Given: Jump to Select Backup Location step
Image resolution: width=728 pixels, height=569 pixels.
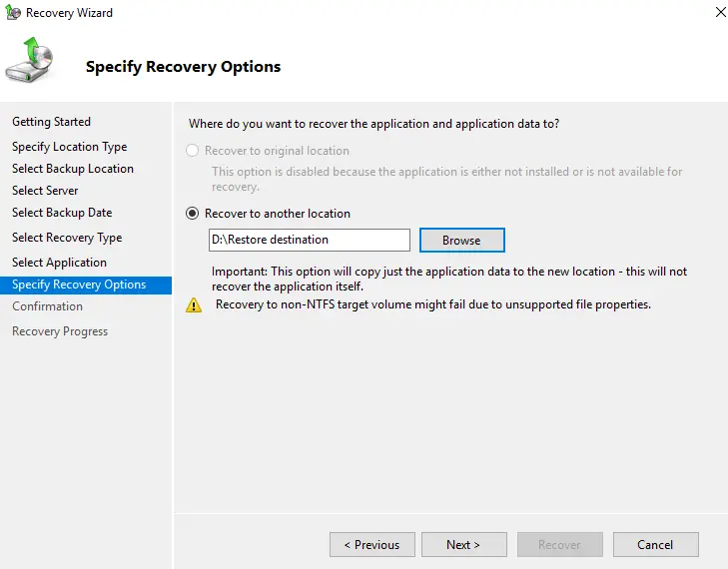Looking at the screenshot, I should (x=72, y=169).
